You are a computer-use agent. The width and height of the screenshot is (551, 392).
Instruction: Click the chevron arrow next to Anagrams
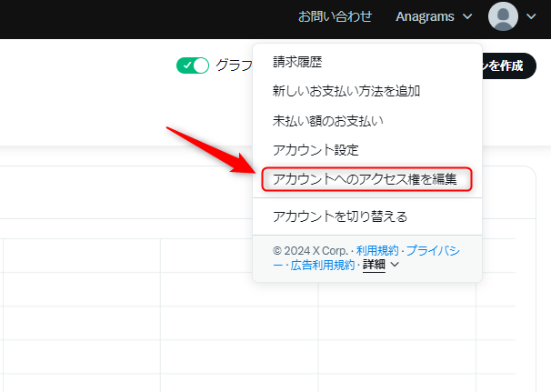click(467, 16)
